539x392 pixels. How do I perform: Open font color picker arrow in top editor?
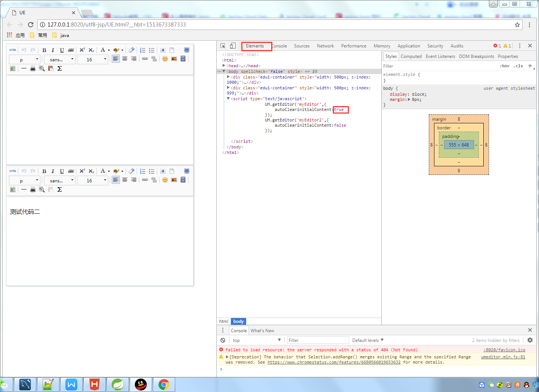pos(109,50)
